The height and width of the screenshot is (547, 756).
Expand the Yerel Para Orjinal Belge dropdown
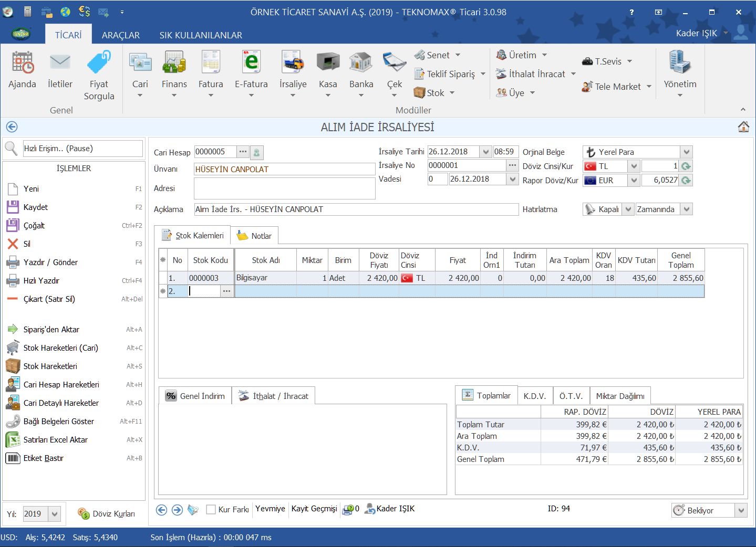coord(686,152)
